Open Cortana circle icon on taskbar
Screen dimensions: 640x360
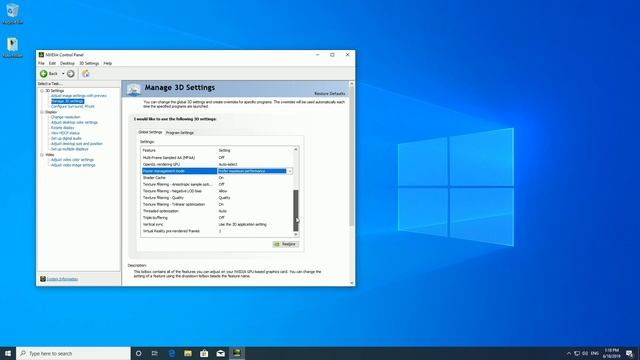coord(139,353)
